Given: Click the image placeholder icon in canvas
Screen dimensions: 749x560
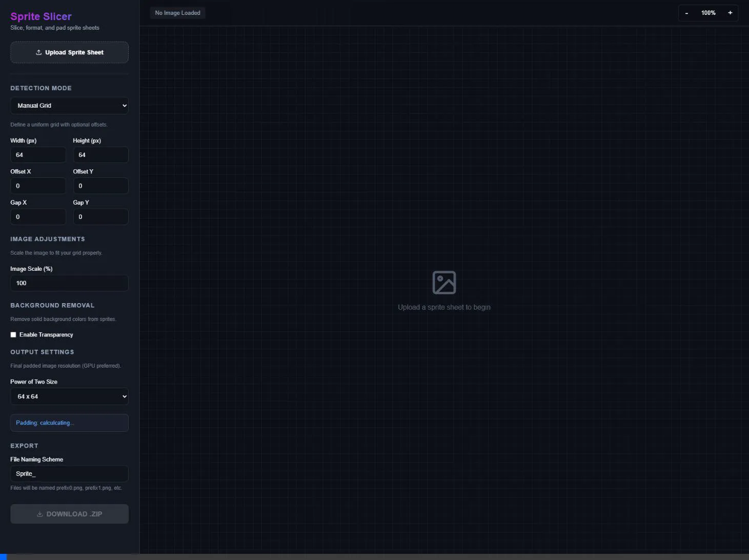Looking at the screenshot, I should (444, 283).
